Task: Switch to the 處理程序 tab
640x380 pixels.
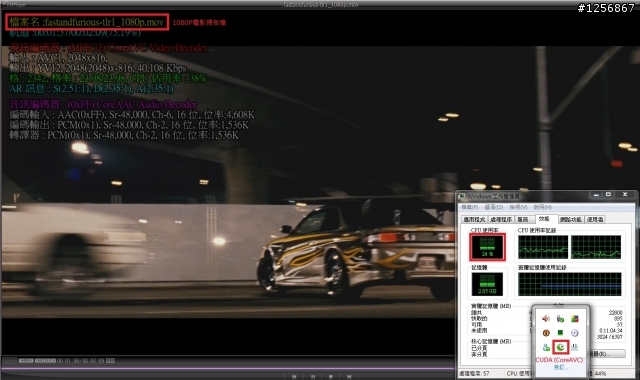Action: pos(501,220)
